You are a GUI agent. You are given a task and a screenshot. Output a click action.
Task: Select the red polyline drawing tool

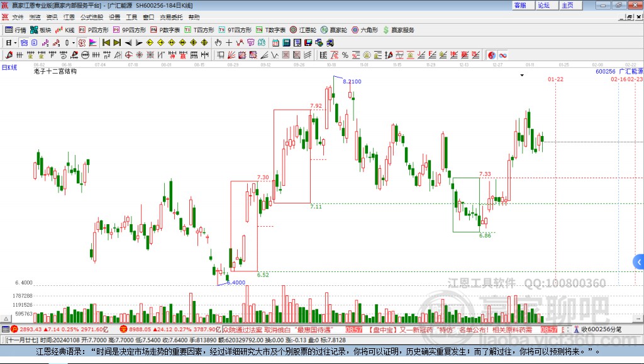pyautogui.click(x=240, y=43)
